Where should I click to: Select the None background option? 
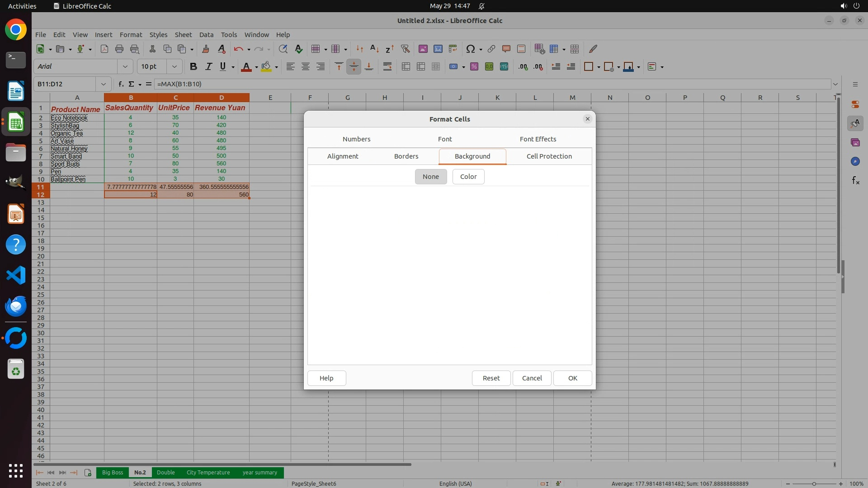click(430, 177)
